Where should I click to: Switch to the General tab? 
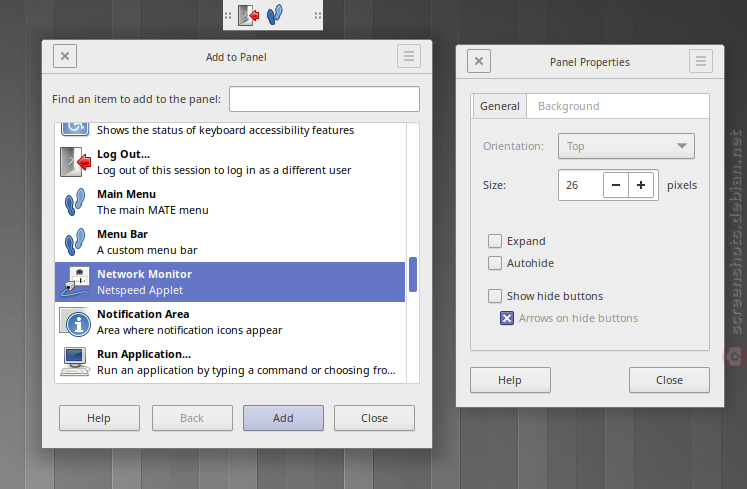tap(499, 106)
